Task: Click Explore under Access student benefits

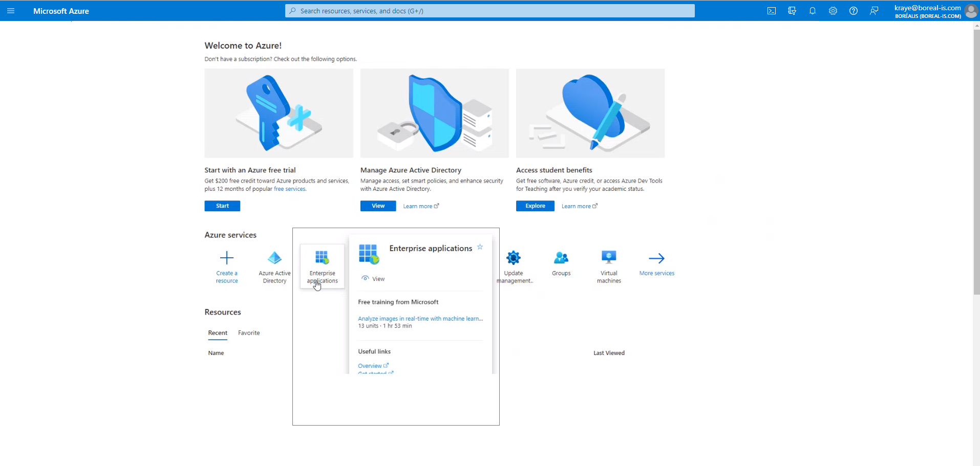Action: coord(535,206)
